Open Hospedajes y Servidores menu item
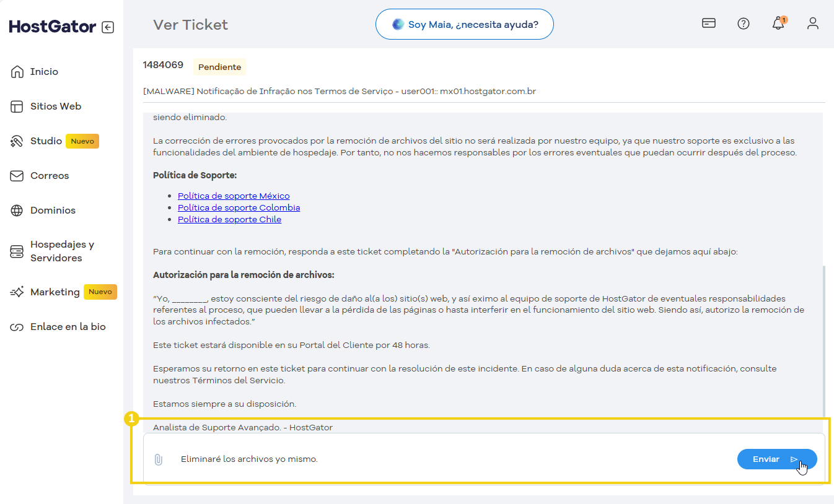834x504 pixels. 62,251
